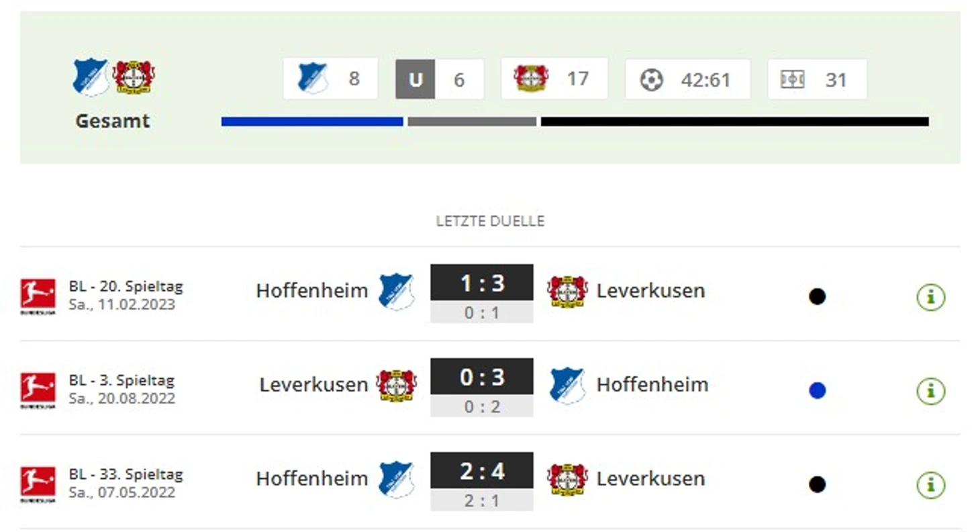
Task: Click Leverkusen crest with 17 wins
Action: coord(531,78)
